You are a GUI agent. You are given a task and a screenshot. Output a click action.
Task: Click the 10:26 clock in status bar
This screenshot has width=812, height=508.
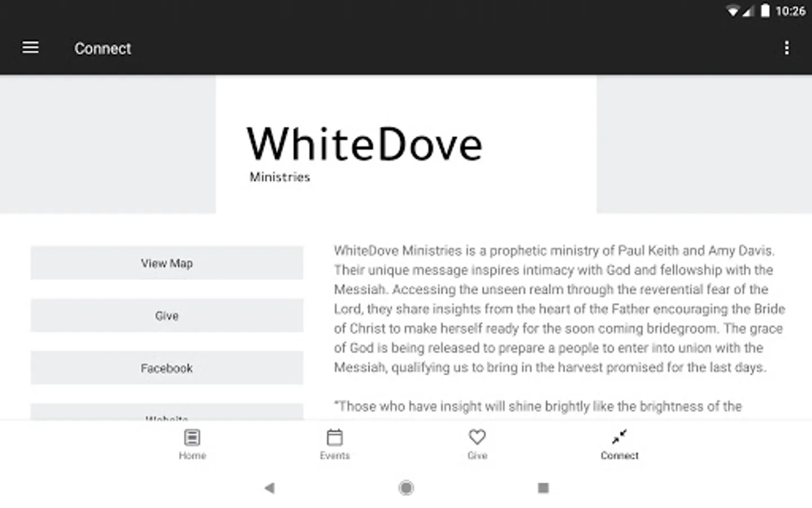(x=791, y=11)
